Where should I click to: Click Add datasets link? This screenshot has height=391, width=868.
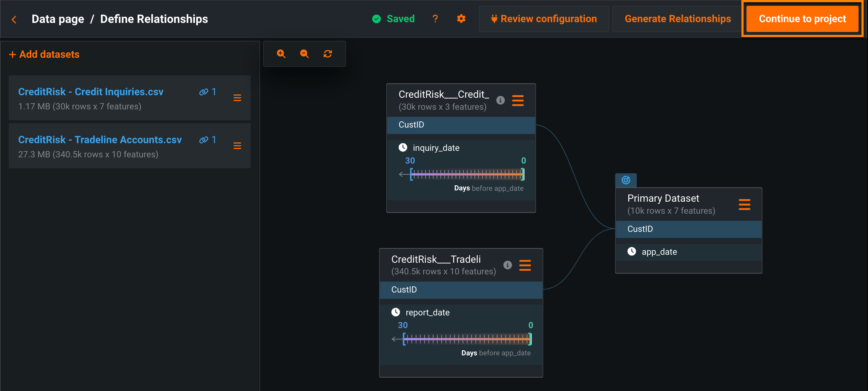[x=44, y=55]
